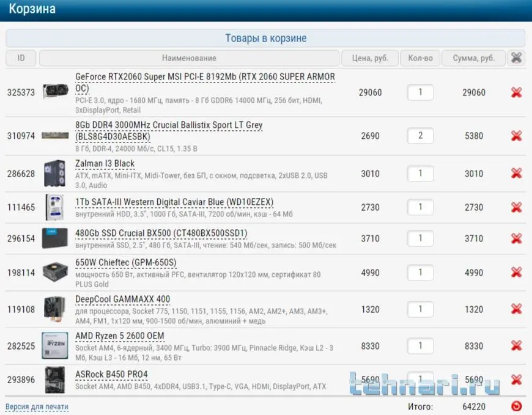The image size is (532, 415).
Task: Remove AMD Ryzen 5 2600 OEM item
Action: 516,345
